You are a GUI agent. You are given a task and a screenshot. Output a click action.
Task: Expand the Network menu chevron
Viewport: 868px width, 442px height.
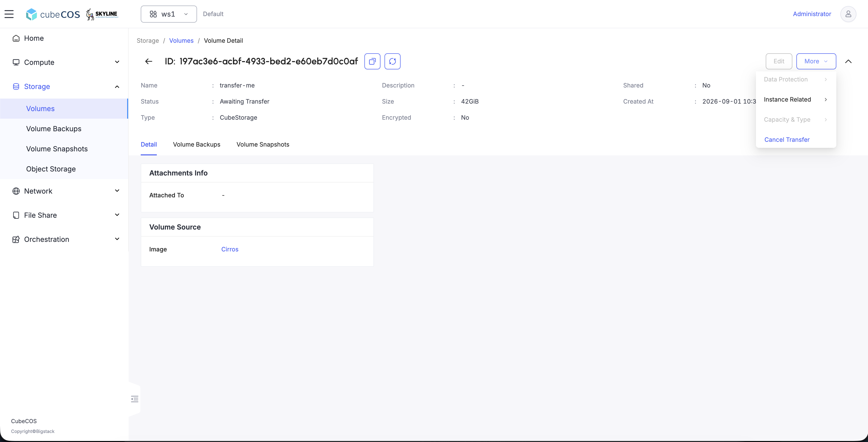(117, 191)
